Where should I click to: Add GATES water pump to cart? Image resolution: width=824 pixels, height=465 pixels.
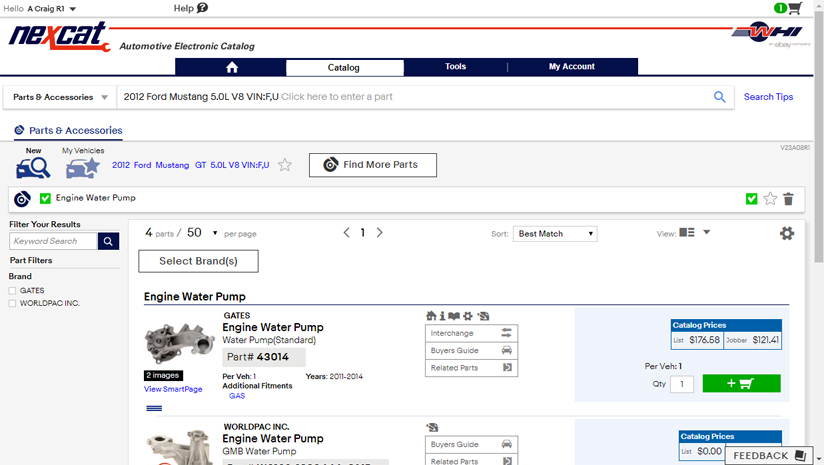tap(741, 384)
